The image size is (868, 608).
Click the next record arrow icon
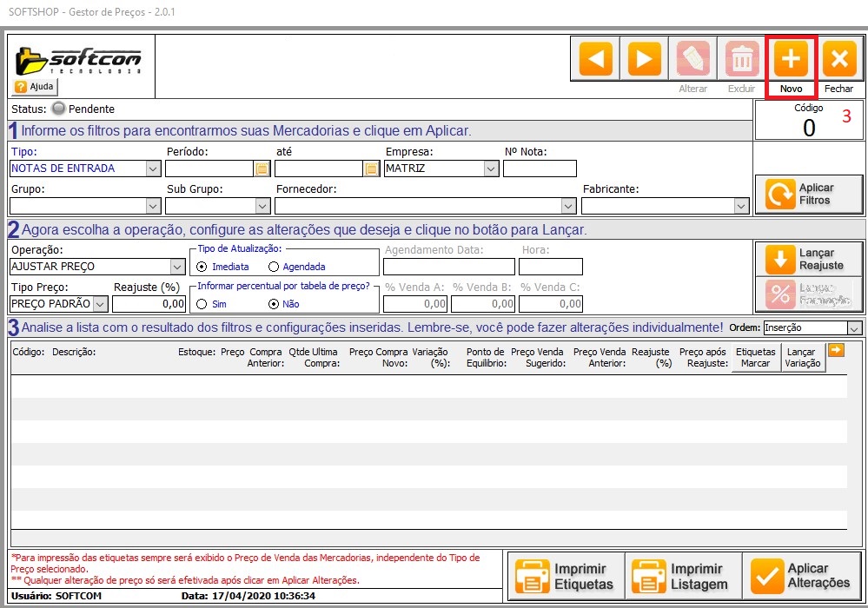[644, 59]
